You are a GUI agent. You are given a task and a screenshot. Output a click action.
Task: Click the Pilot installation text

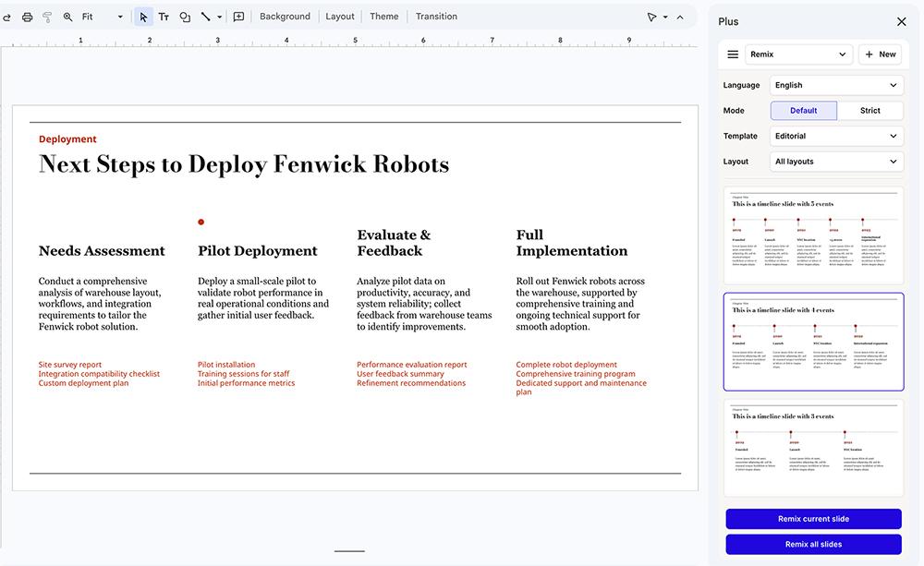click(226, 365)
